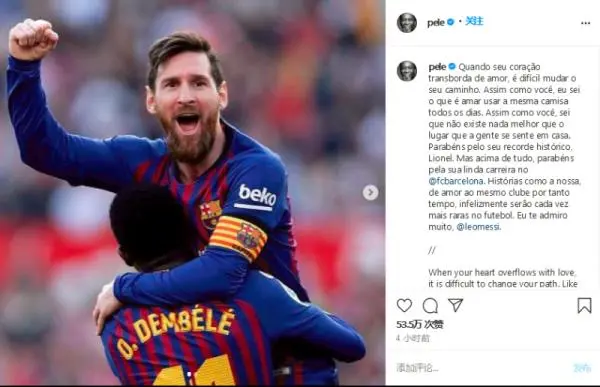Open the @leomessi mention link
Screen dimensions: 600x387
[x=478, y=227]
